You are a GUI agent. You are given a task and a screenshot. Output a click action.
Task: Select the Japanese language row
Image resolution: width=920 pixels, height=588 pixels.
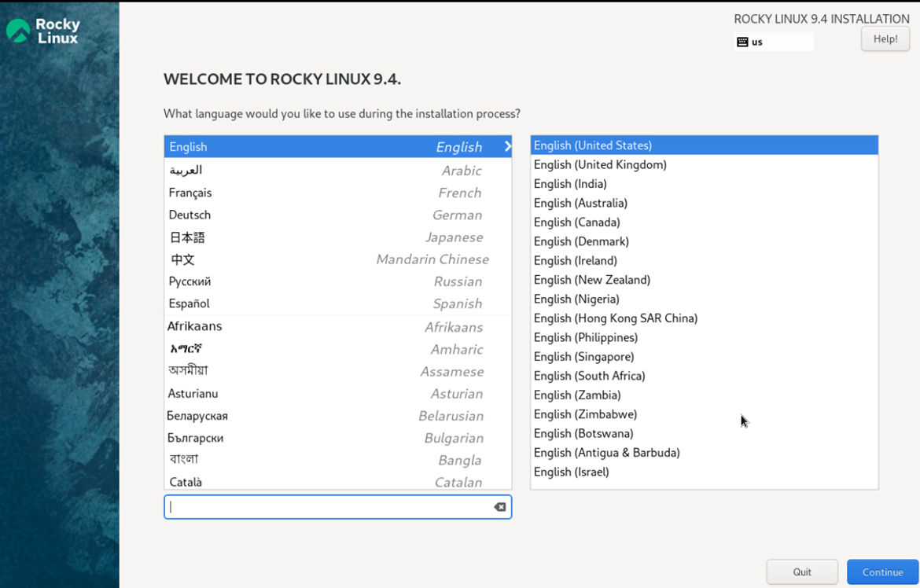pyautogui.click(x=338, y=237)
